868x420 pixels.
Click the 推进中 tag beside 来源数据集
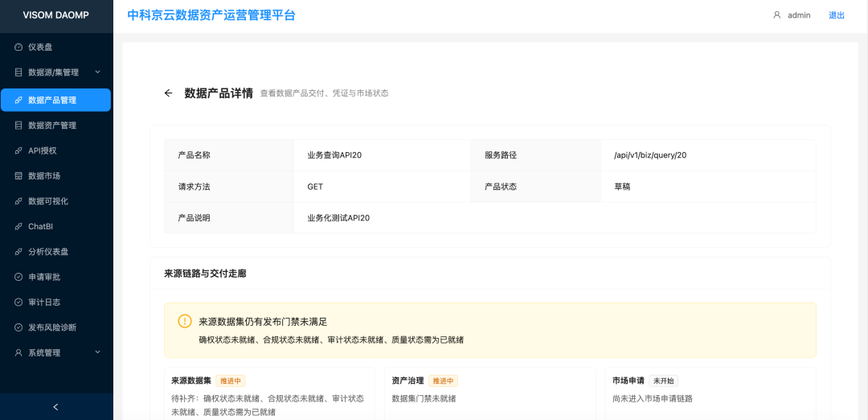tap(231, 381)
